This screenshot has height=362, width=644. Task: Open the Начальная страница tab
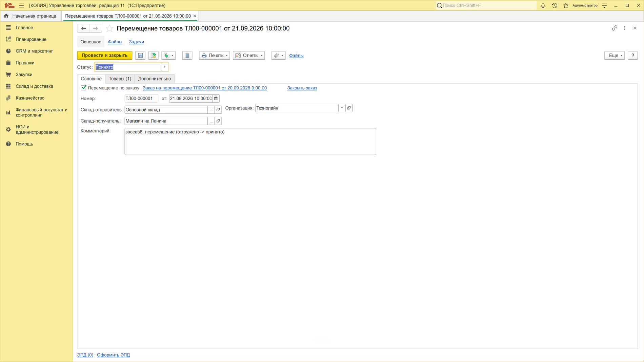tap(31, 16)
